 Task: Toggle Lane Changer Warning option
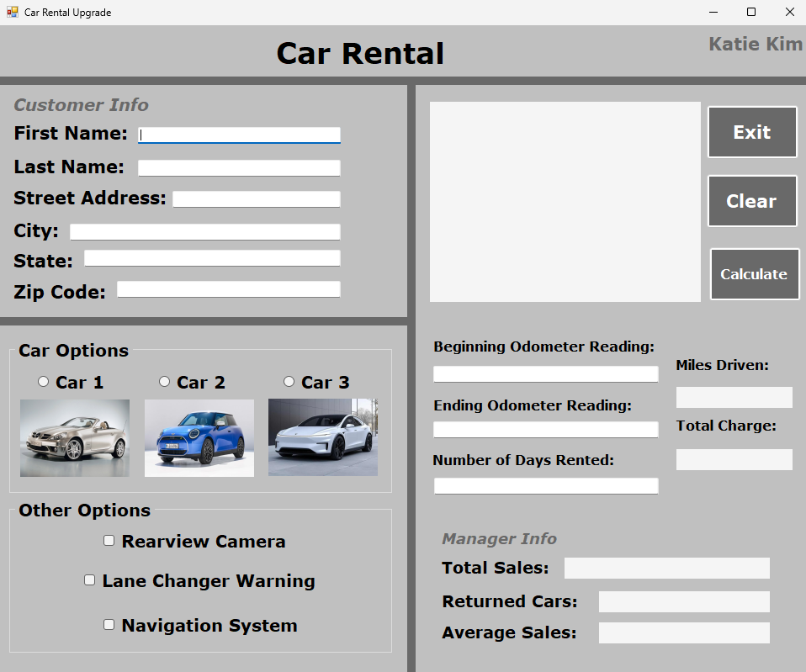pos(90,580)
